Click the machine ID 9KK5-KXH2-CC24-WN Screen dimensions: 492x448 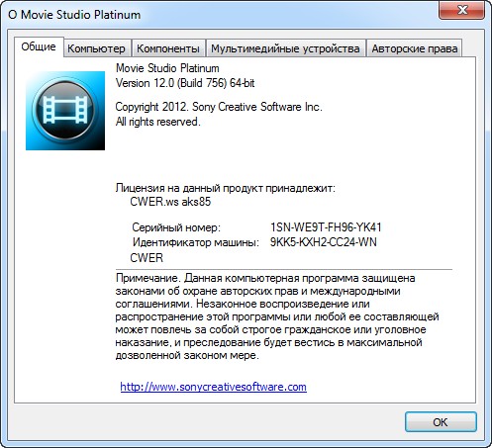click(x=323, y=242)
